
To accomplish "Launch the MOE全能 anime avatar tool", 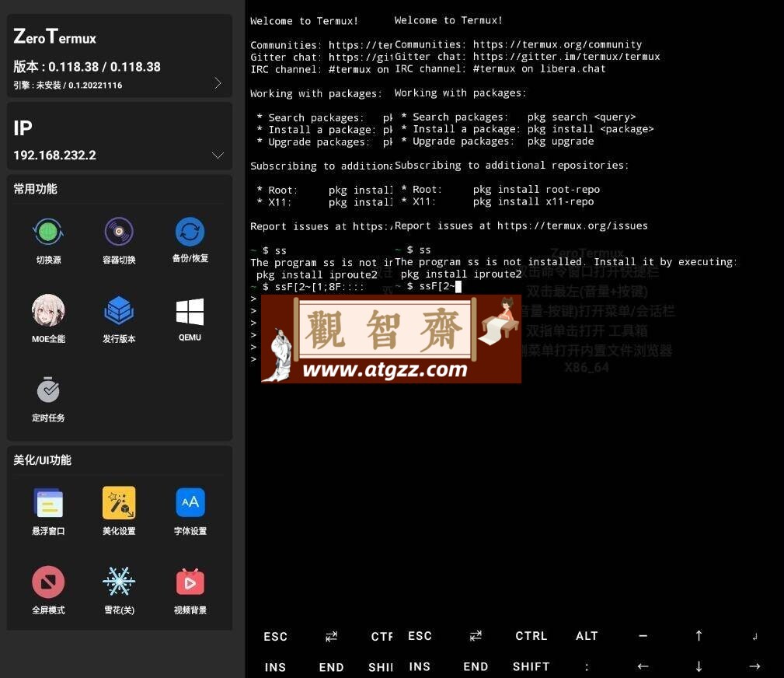I will [48, 319].
